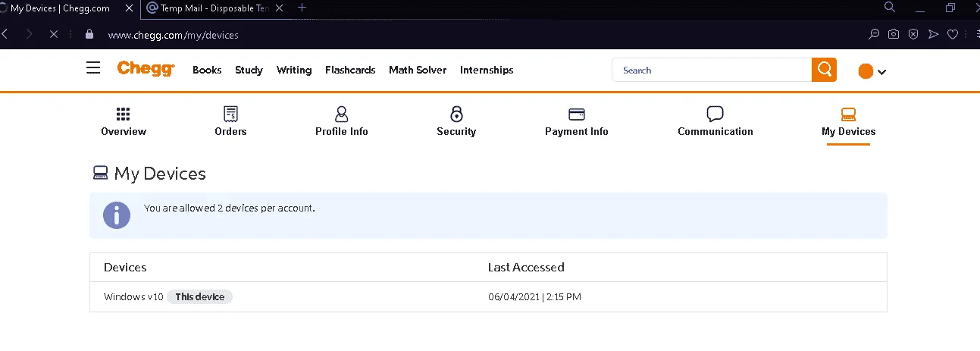Expand the account avatar dropdown arrow
The height and width of the screenshot is (351, 980).
click(881, 72)
